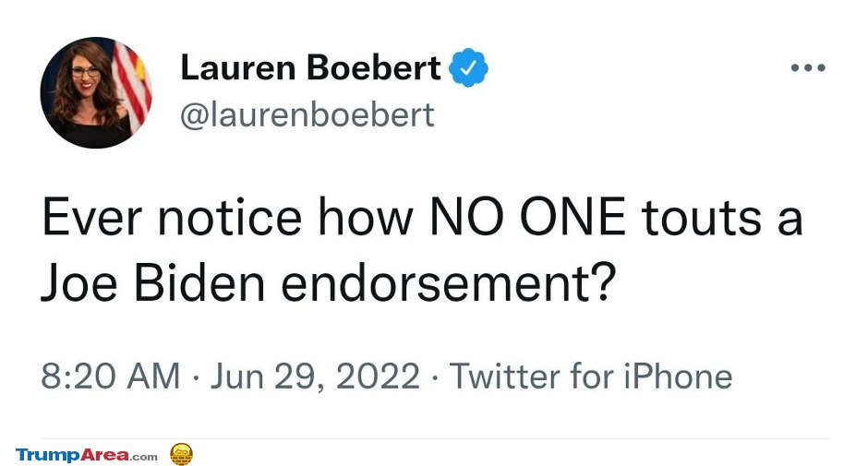
Task: Click the word Joe in the tweet
Action: (80, 285)
